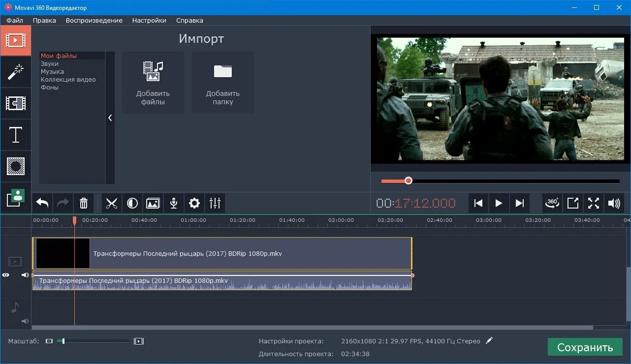Open clip properties gear icon

(194, 203)
